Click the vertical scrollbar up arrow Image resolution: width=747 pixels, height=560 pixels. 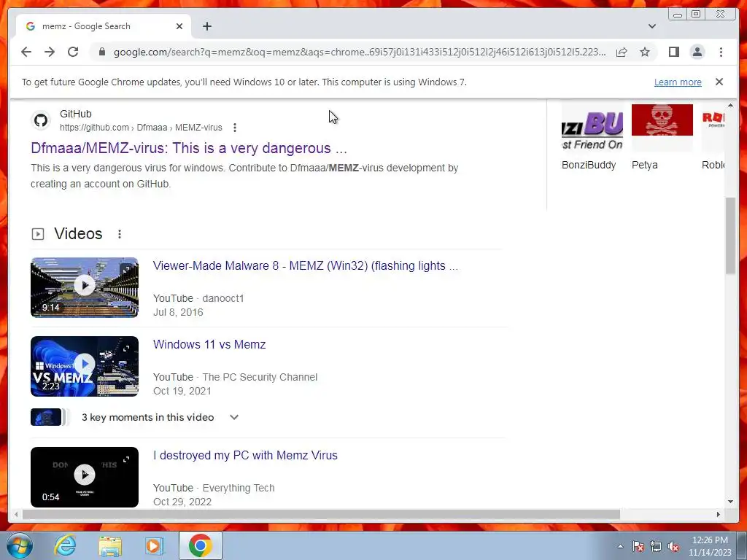click(730, 105)
